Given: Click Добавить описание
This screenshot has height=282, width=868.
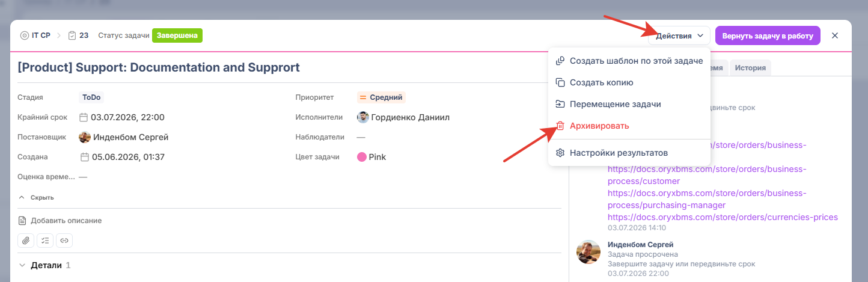Looking at the screenshot, I should 66,221.
